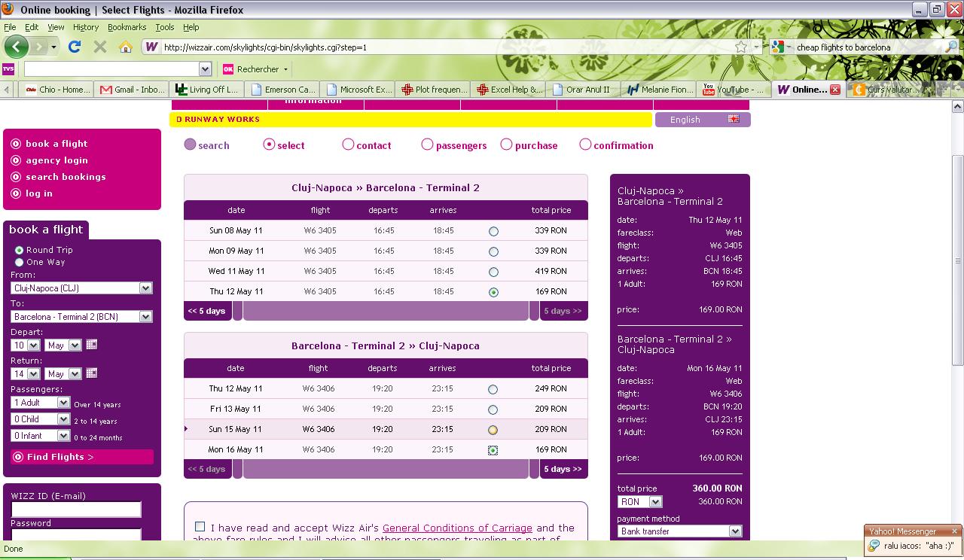Click '<< 5 days' under Cluj-Napoca » Barcelona
Viewport: 964px width, 560px height.
207,311
